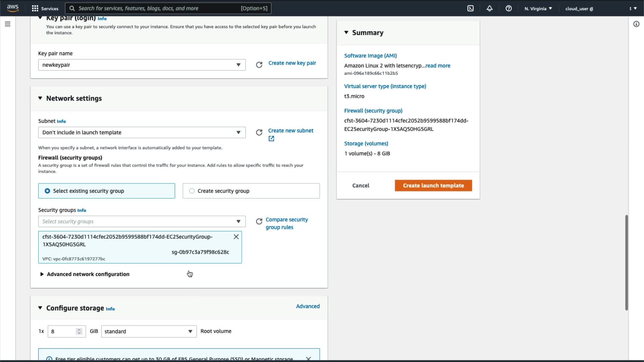Open the left hamburger navigation menu

[8, 24]
